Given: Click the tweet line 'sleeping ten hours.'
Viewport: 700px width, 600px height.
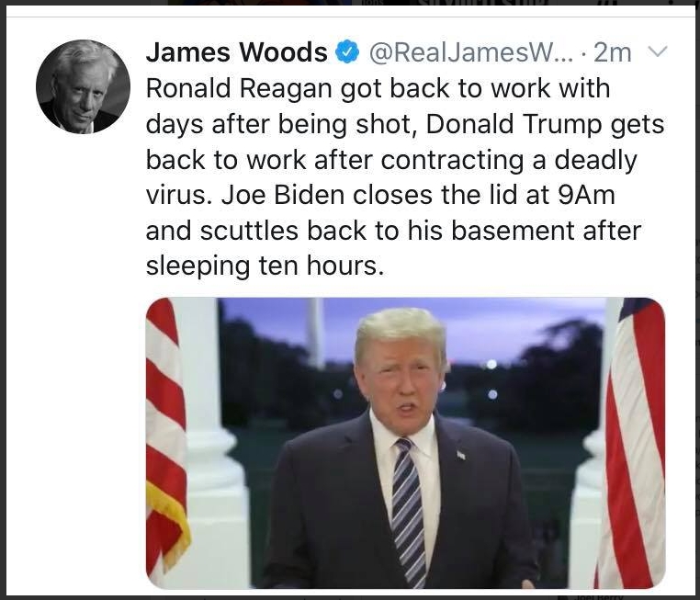Looking at the screenshot, I should coord(265,266).
